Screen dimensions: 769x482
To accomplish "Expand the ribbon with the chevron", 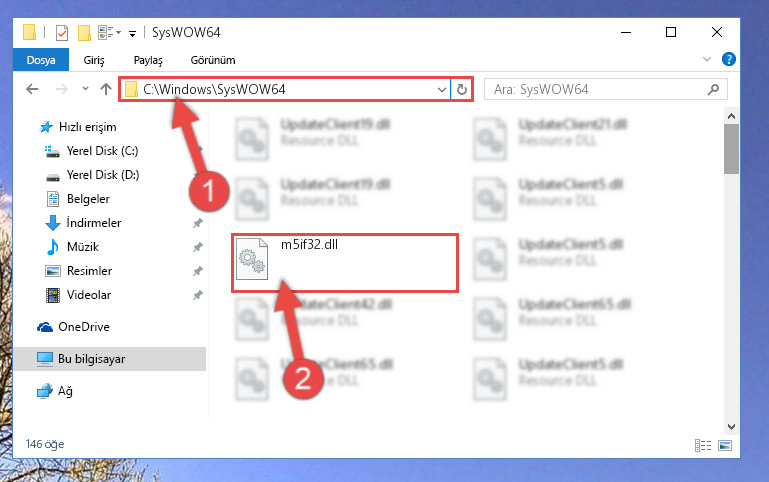I will point(707,59).
